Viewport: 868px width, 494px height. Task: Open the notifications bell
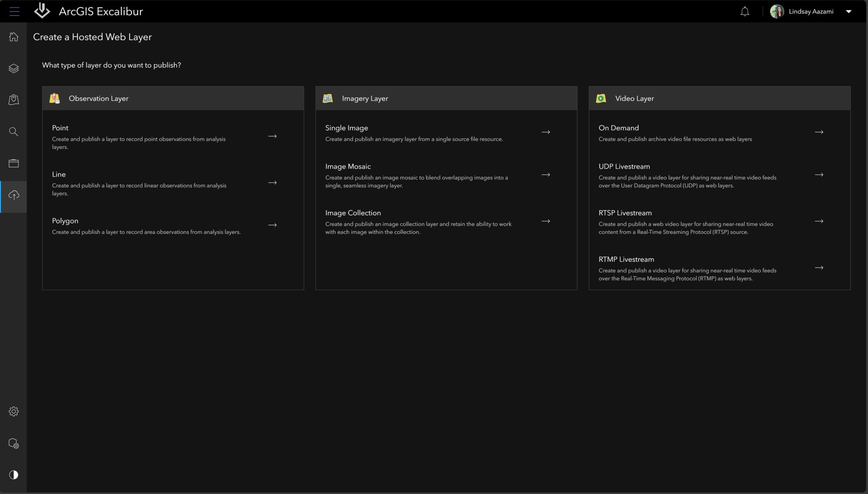(745, 12)
